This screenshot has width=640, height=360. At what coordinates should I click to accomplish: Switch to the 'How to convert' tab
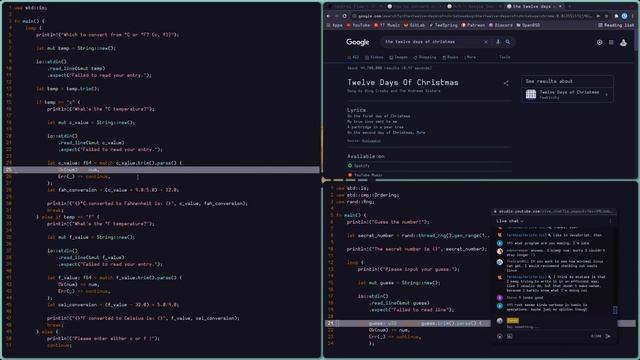point(414,6)
